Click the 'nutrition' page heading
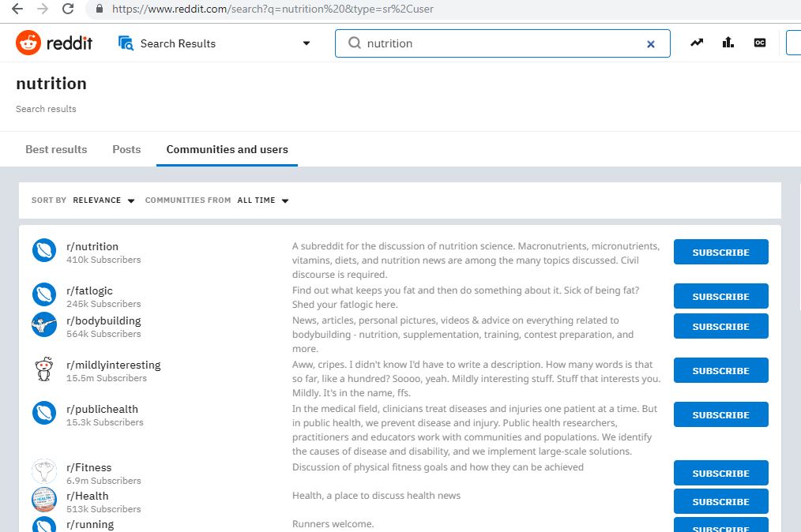Image resolution: width=801 pixels, height=532 pixels. (x=51, y=83)
